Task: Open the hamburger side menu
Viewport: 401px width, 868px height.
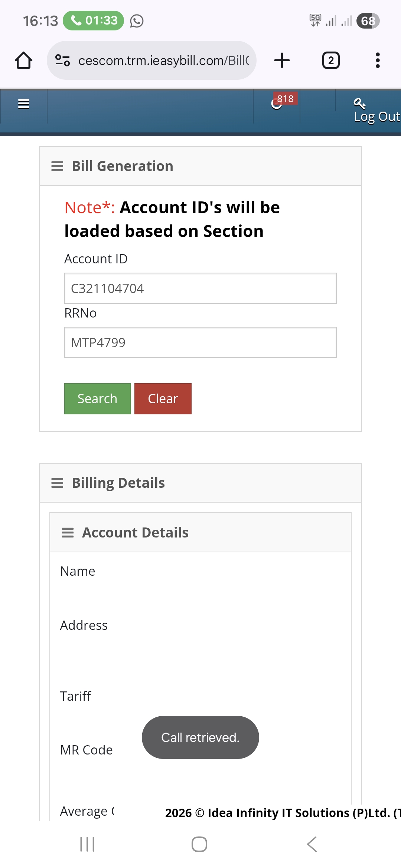Action: point(24,104)
